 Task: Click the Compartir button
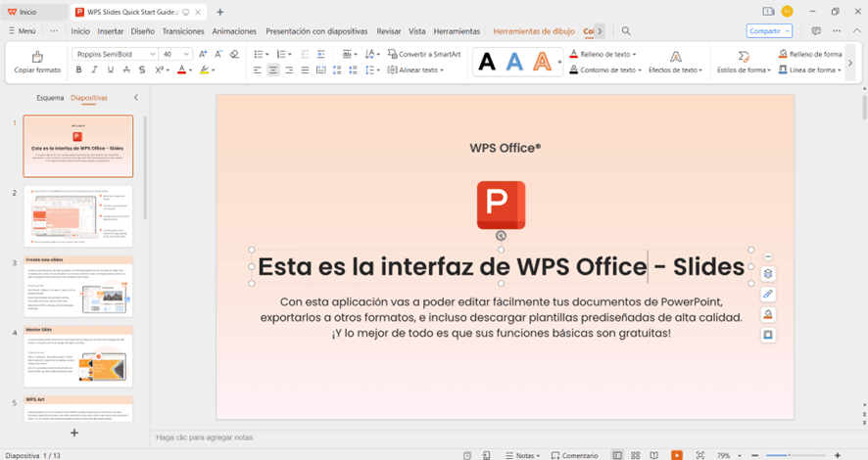pyautogui.click(x=769, y=31)
